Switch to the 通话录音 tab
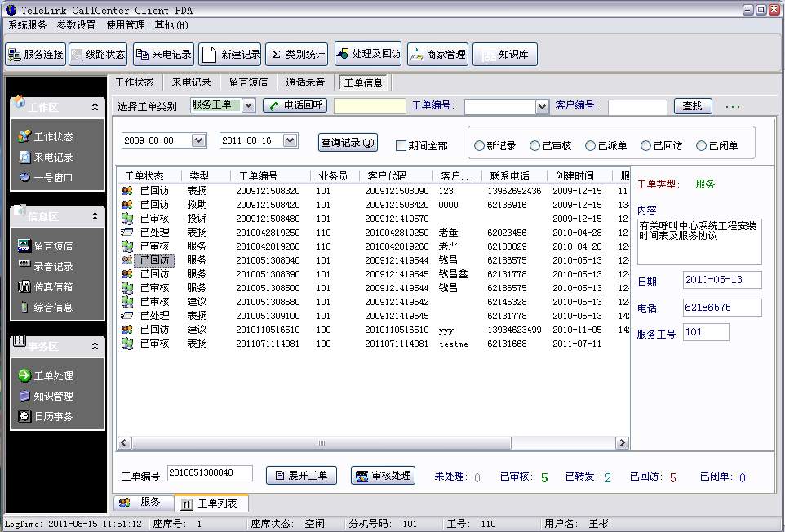This screenshot has height=532, width=785. [305, 82]
